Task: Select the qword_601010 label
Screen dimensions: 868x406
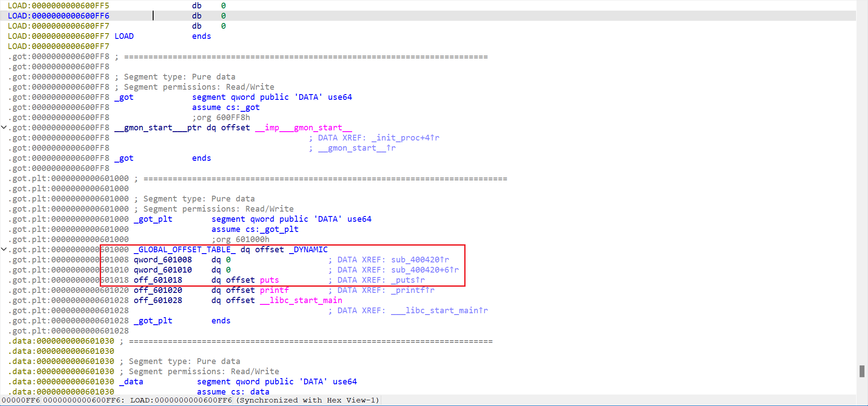Action: click(163, 270)
